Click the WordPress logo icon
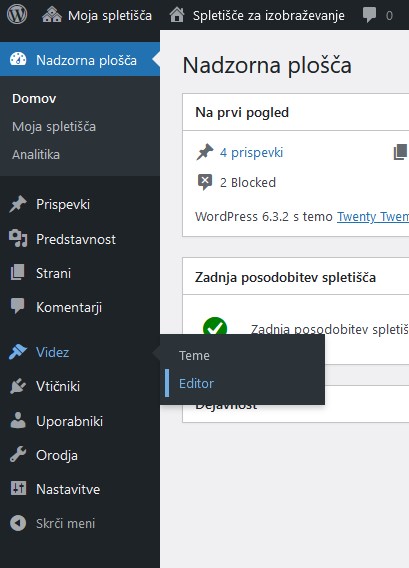Viewport: 409px width, 568px height. (x=17, y=15)
